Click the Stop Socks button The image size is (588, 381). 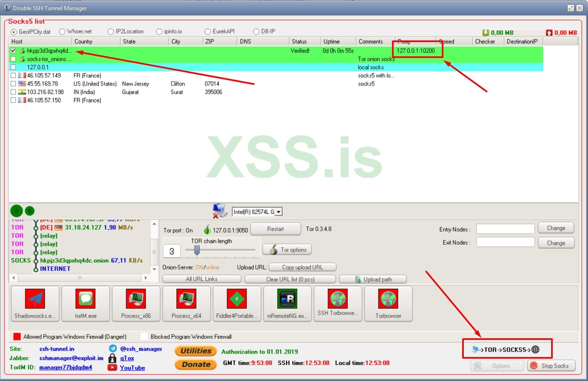tap(551, 366)
